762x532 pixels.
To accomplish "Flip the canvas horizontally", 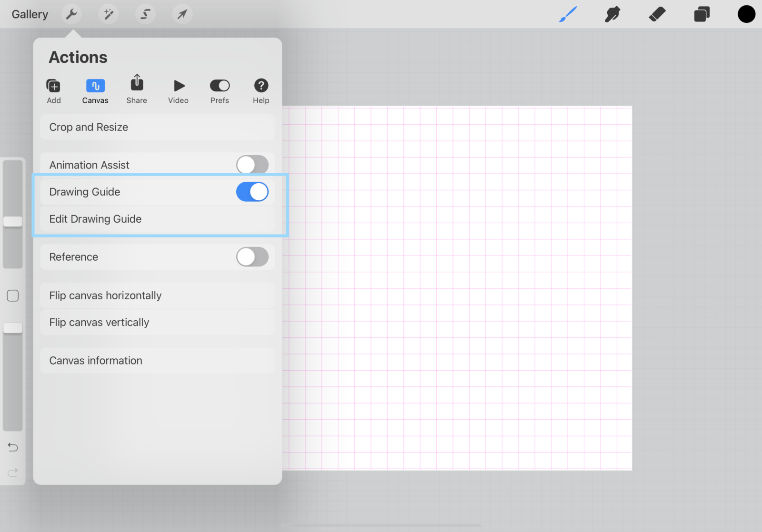I will 105,295.
